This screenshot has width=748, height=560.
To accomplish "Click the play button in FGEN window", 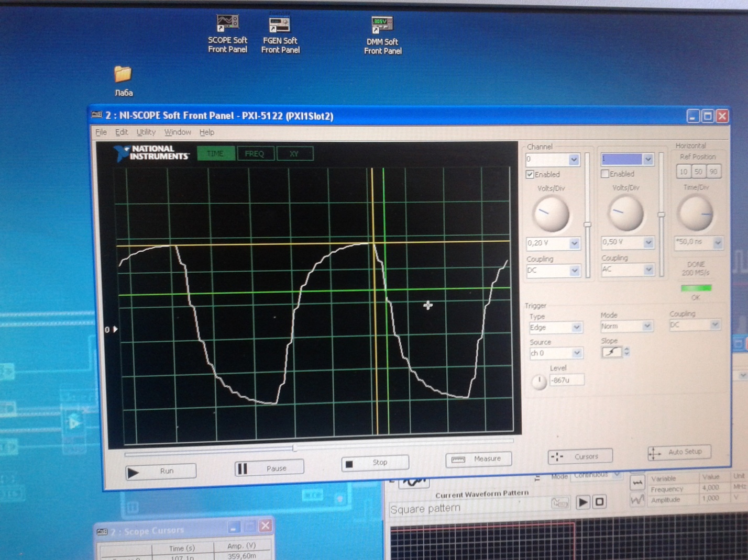I will point(582,502).
